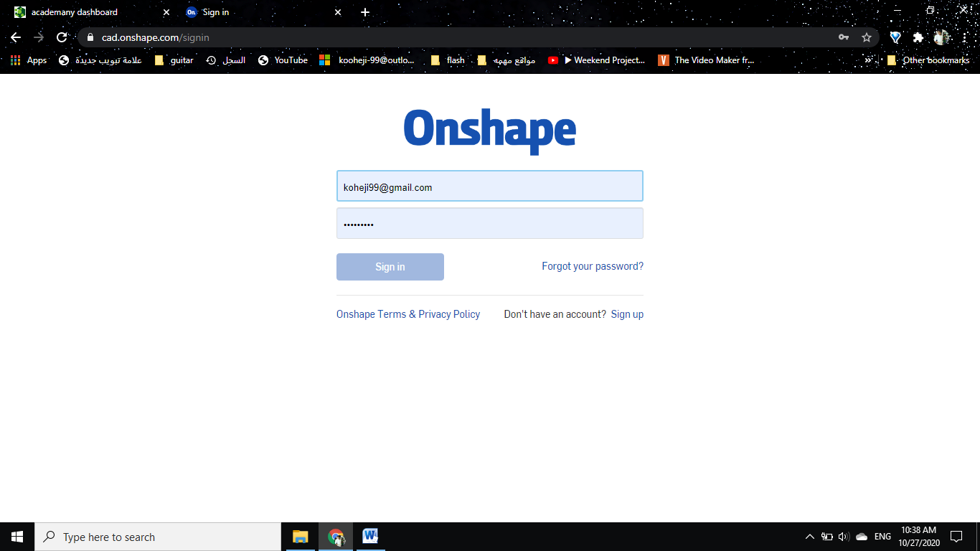Viewport: 980px width, 551px height.
Task: Click the Chrome taskbar icon
Action: (336, 537)
